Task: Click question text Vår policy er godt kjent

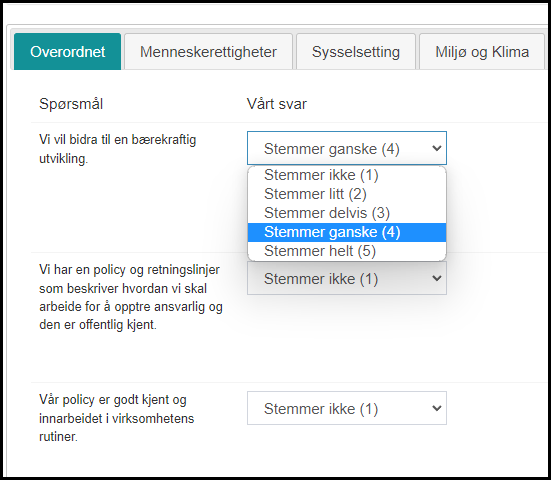Action: [x=116, y=418]
